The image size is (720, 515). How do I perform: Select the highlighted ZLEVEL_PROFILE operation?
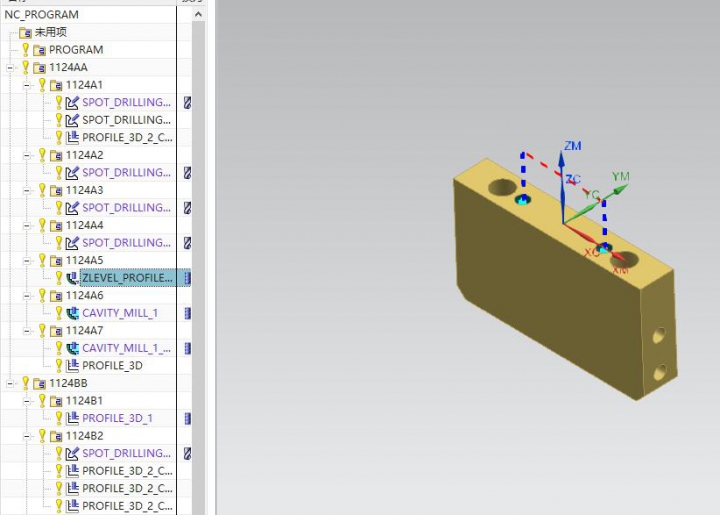(127, 278)
